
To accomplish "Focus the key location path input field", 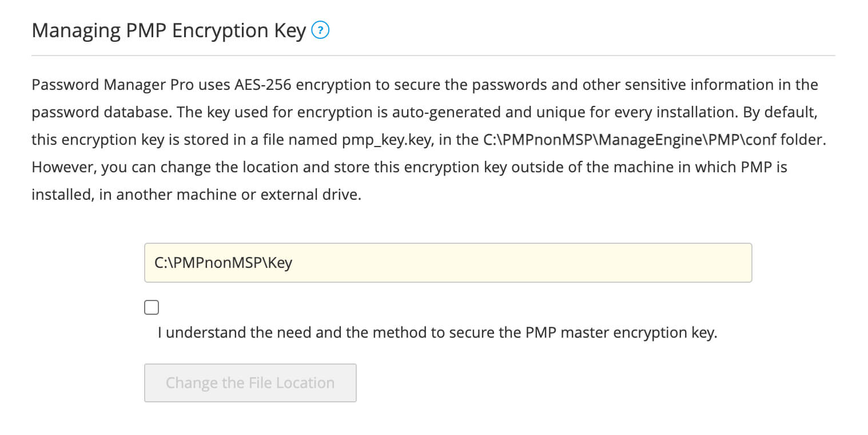I will (x=448, y=263).
